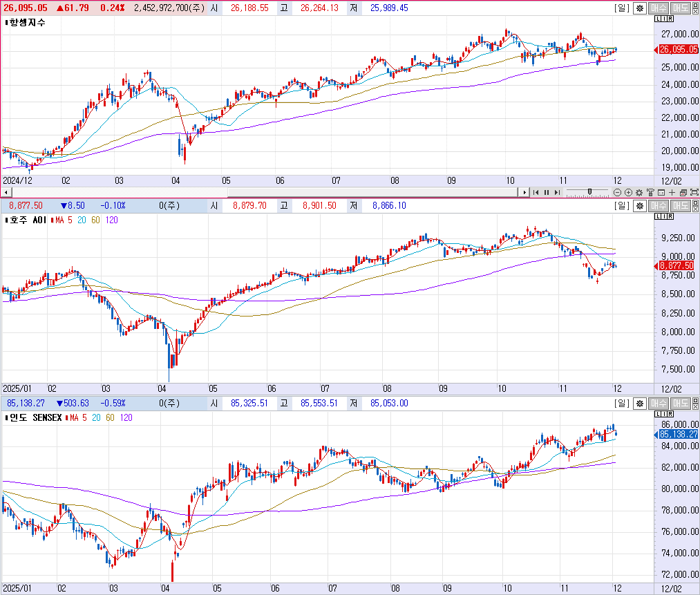
Task: Click the current price 26,095.05 in header
Action: click(26, 8)
